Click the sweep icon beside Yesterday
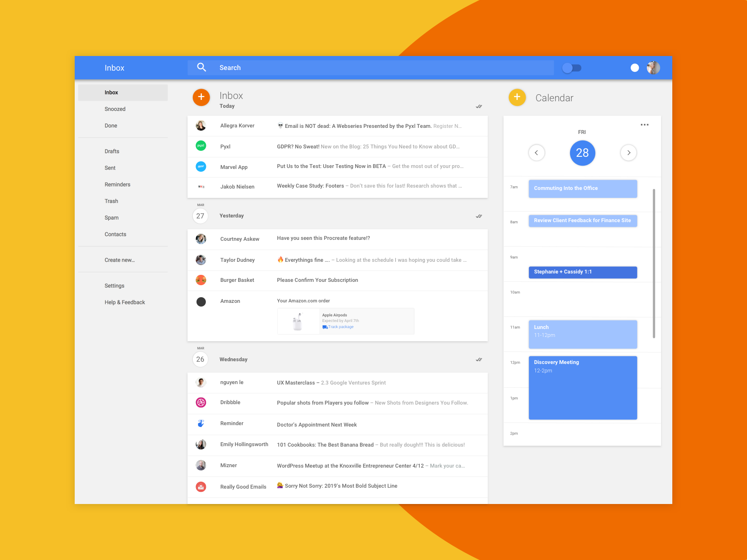The height and width of the screenshot is (560, 747). click(479, 216)
